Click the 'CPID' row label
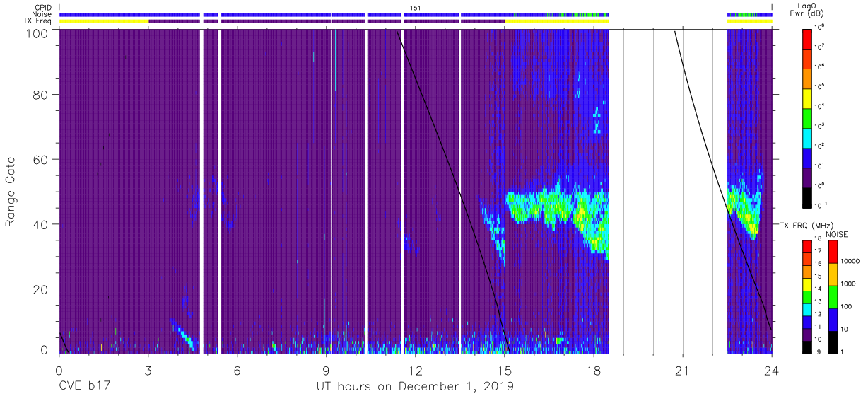The height and width of the screenshot is (401, 868). click(x=42, y=8)
